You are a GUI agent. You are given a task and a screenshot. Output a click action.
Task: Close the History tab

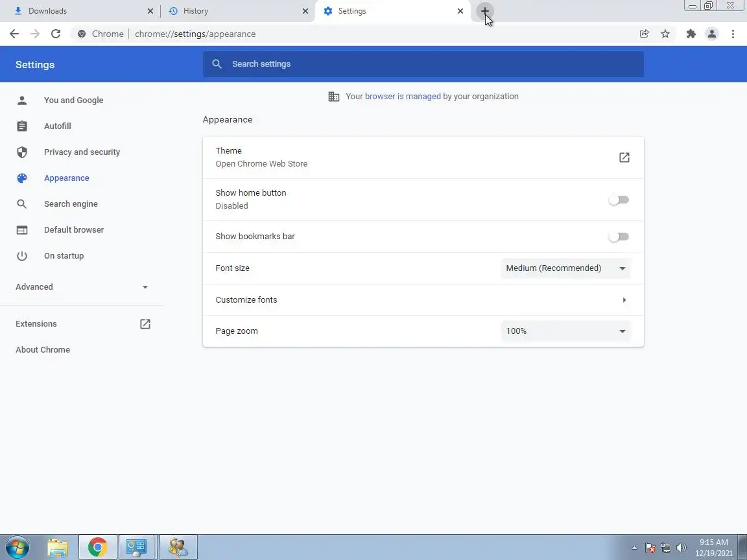[305, 11]
